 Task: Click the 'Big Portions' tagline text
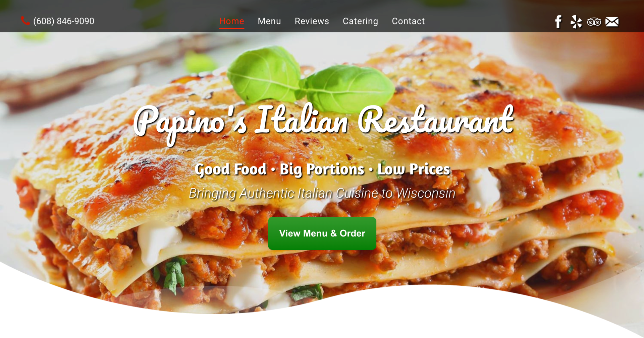pos(322,169)
